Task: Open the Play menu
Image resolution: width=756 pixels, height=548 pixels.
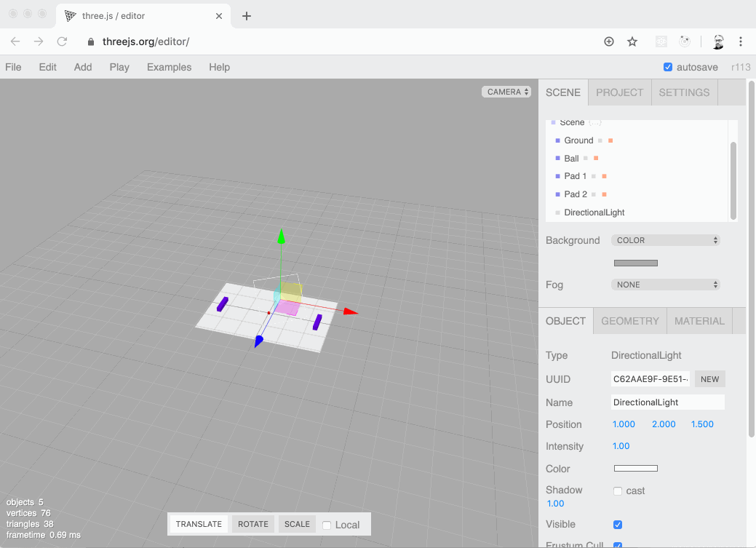Action: pyautogui.click(x=119, y=67)
